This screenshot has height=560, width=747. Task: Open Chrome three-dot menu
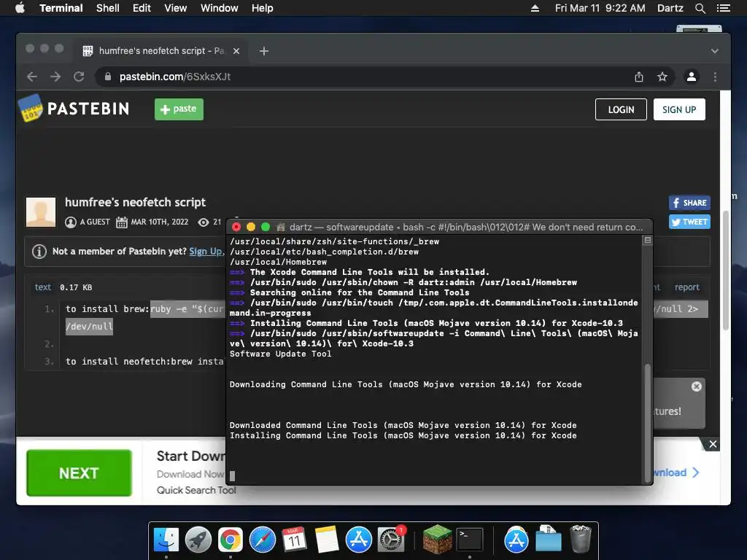715,77
